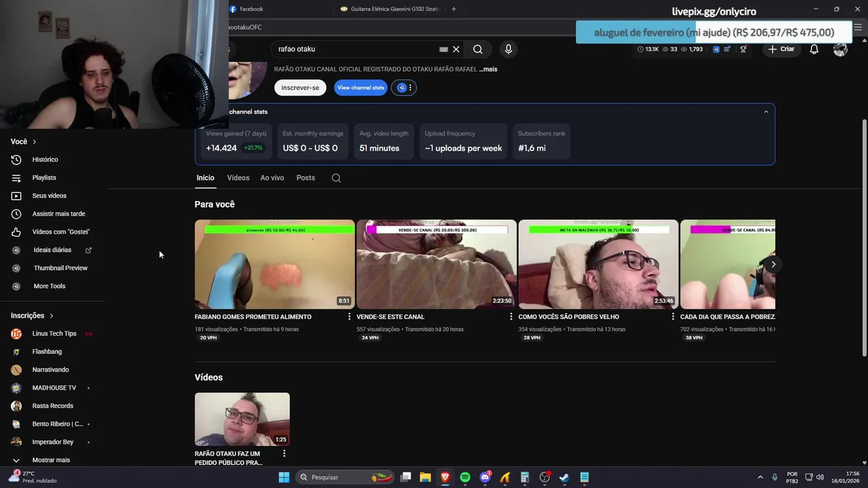This screenshot has height=488, width=868.
Task: Switch to the Vídeos tab
Action: (238, 178)
